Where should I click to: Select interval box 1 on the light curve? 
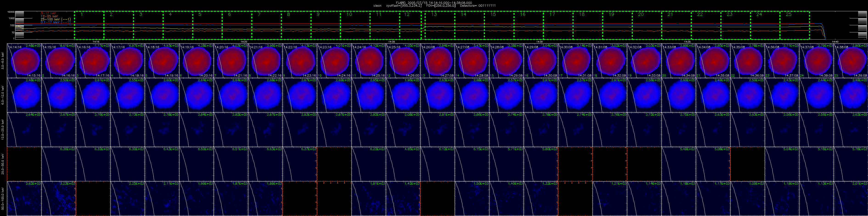(89, 25)
